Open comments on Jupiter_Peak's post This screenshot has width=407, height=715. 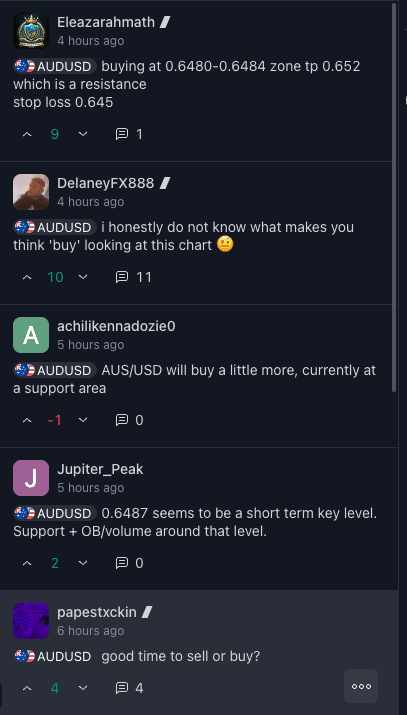(129, 563)
